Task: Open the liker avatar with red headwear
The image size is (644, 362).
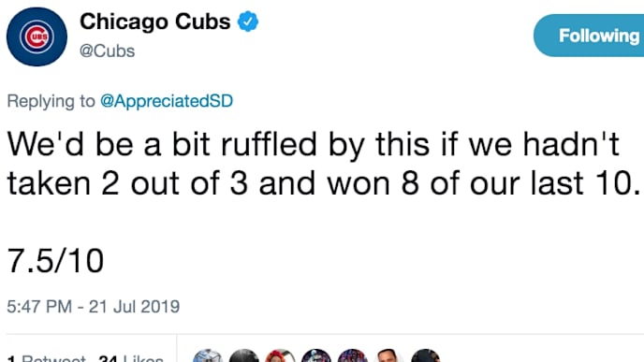Action: (280, 356)
